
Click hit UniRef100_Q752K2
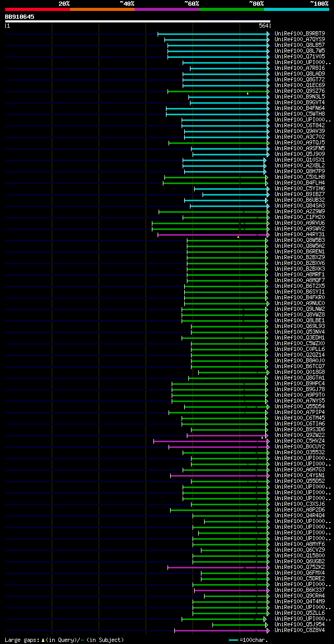[x=300, y=567]
